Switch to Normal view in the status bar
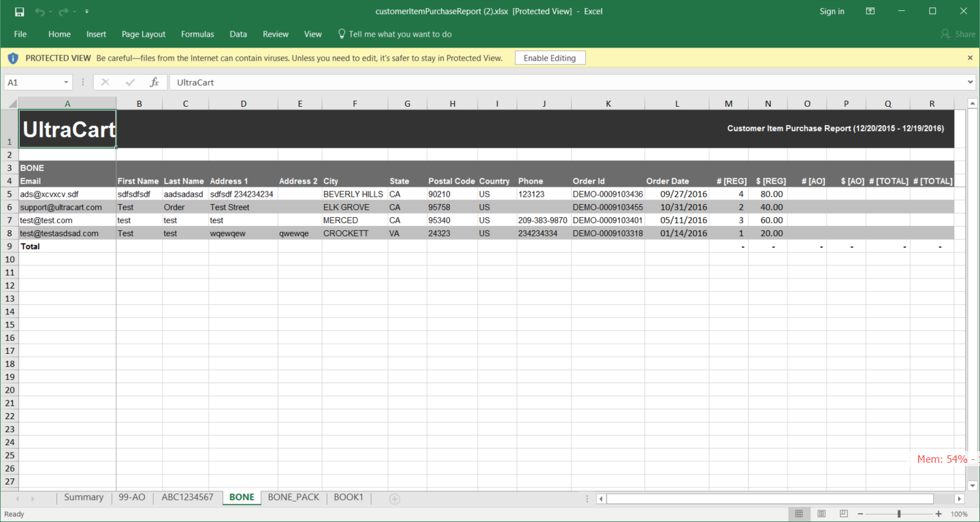Image resolution: width=980 pixels, height=522 pixels. point(799,514)
